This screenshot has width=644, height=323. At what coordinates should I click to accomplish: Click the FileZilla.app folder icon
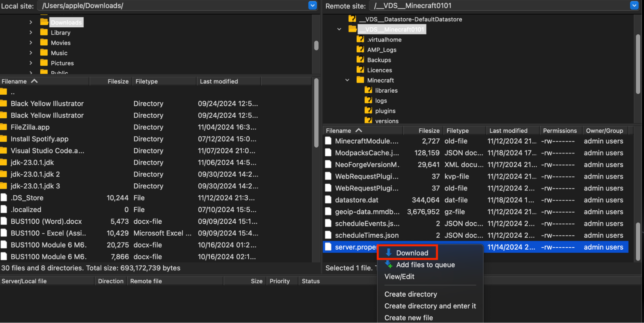coord(4,127)
